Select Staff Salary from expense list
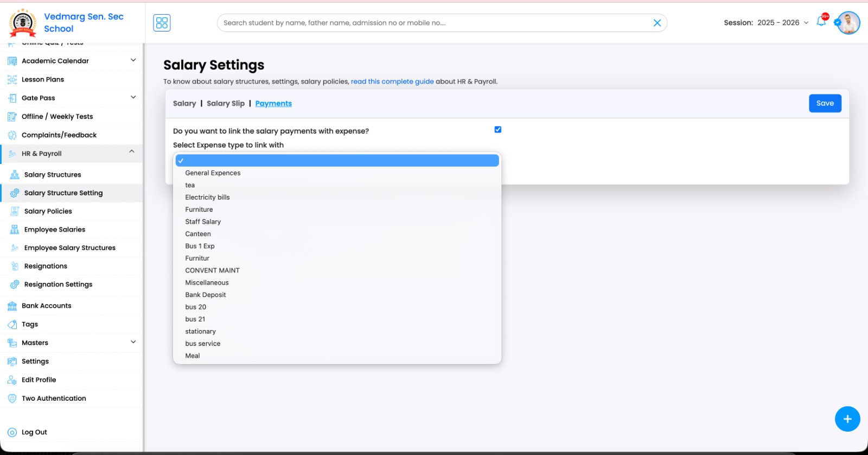Viewport: 868px width, 455px height. point(203,222)
